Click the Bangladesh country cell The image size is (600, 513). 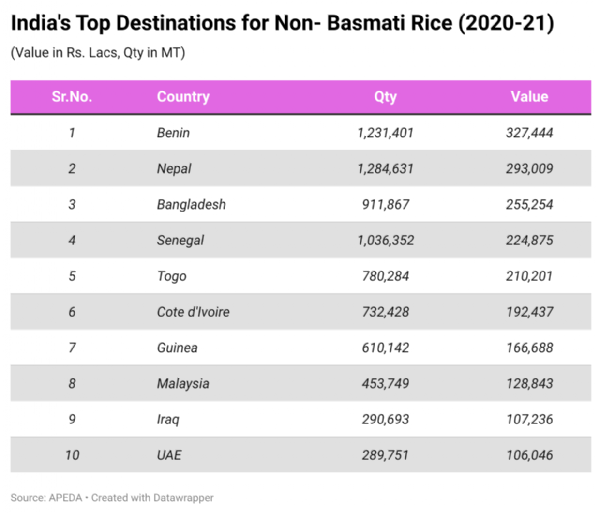[x=191, y=205]
